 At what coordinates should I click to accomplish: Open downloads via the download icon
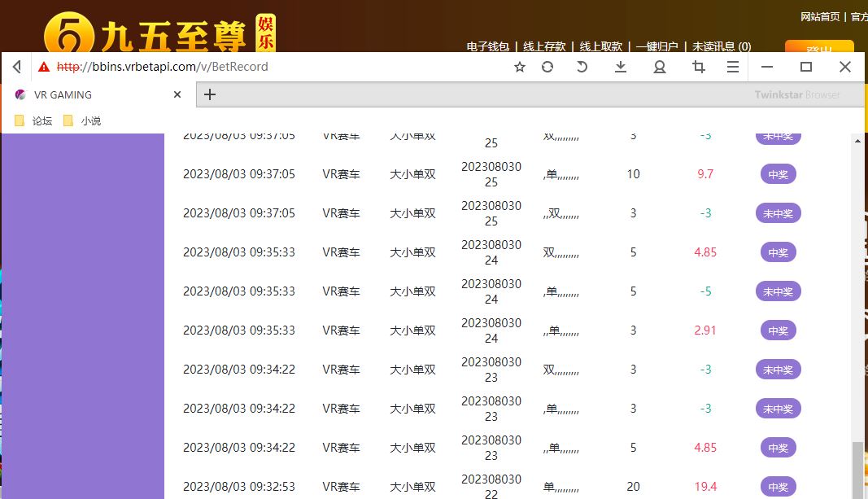pyautogui.click(x=621, y=67)
